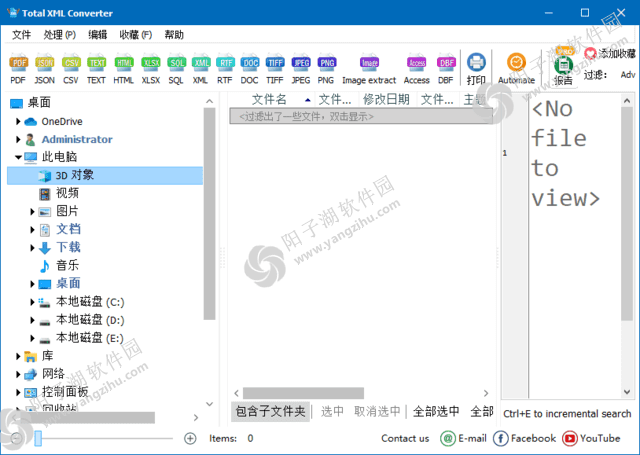Collapse the 此电脑 tree node
Screen dimensions: 640x455
pos(18,157)
